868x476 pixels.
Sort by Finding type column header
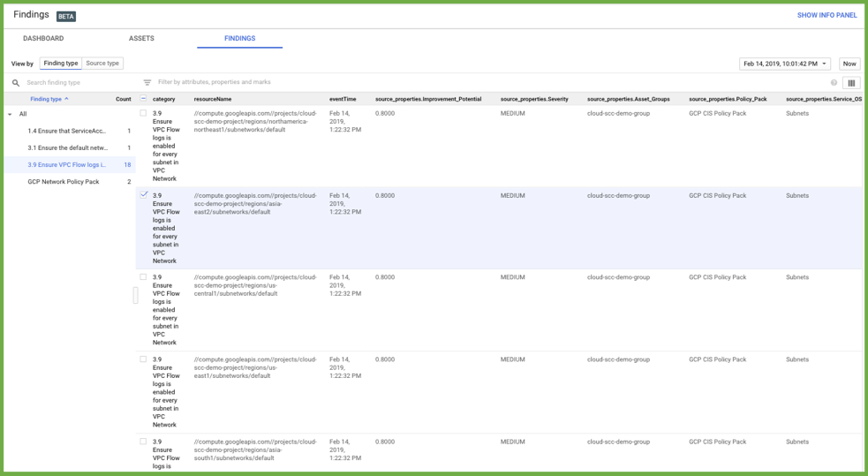(49, 99)
